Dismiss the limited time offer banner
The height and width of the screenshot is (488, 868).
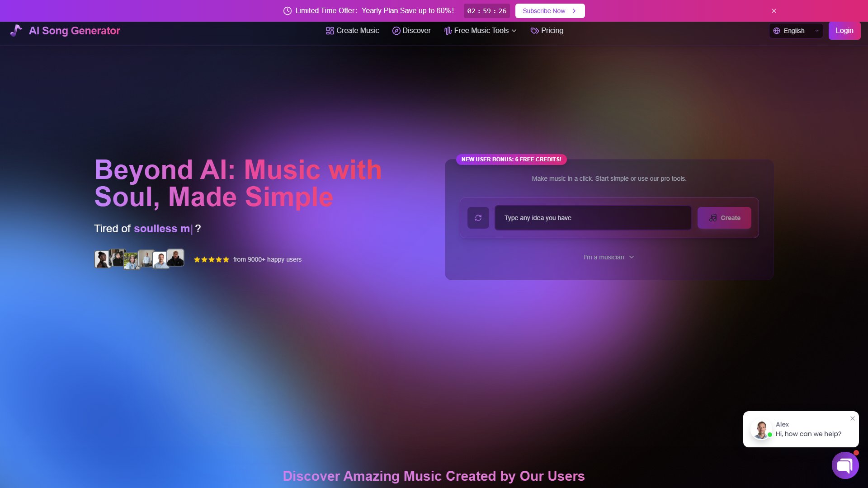pos(774,11)
